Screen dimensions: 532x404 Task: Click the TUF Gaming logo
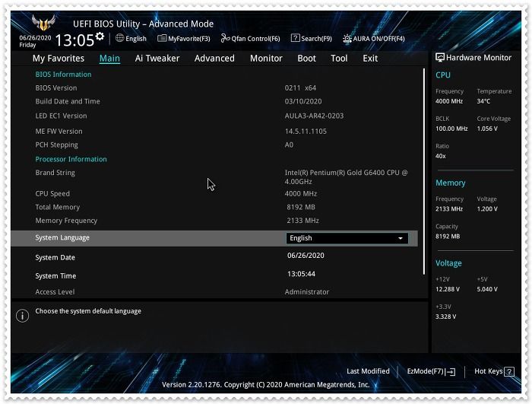tap(43, 22)
